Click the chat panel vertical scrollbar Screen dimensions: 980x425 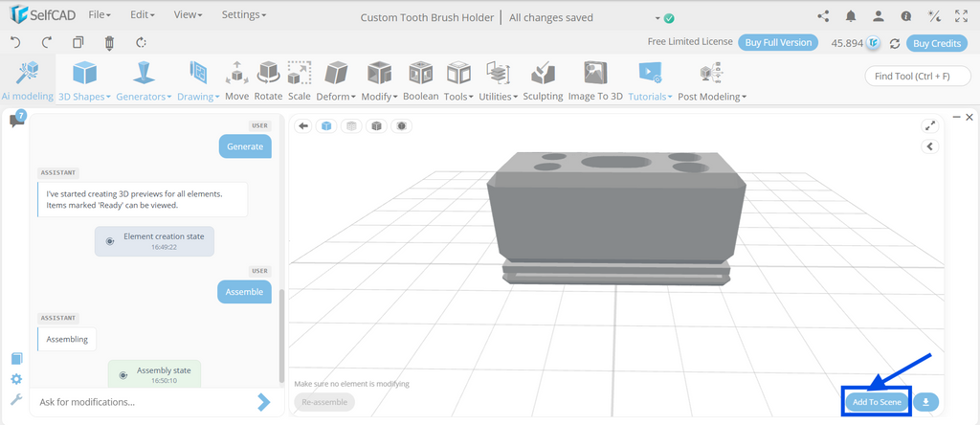282,334
